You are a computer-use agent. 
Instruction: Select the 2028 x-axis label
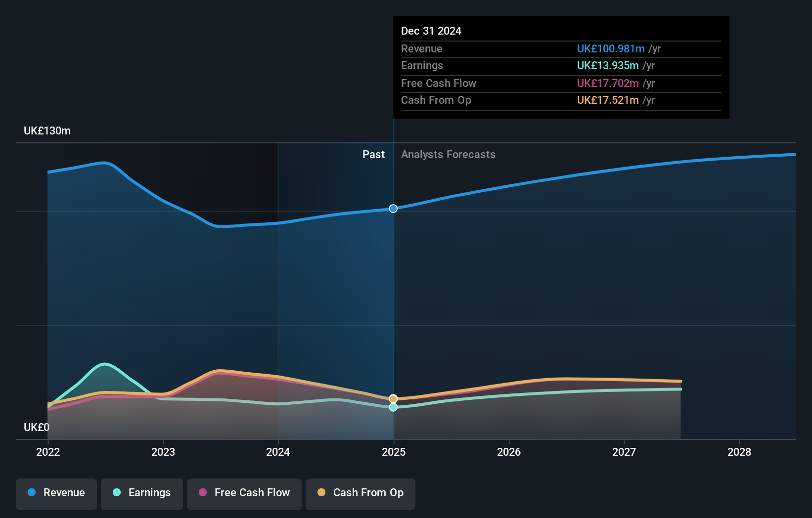click(x=739, y=452)
